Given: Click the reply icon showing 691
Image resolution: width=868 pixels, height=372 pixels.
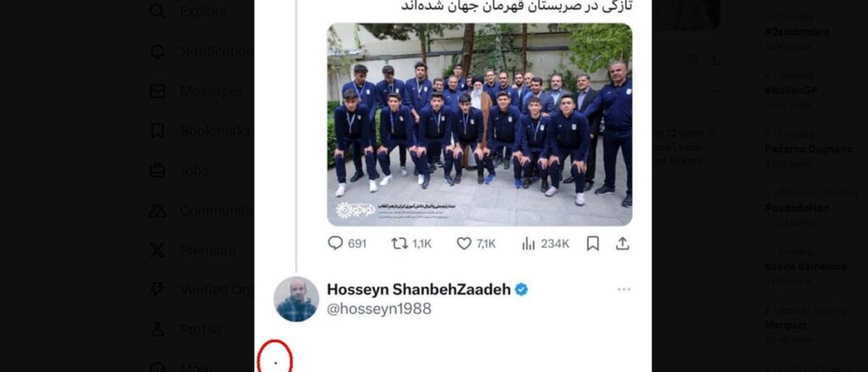Looking at the screenshot, I should tap(336, 243).
